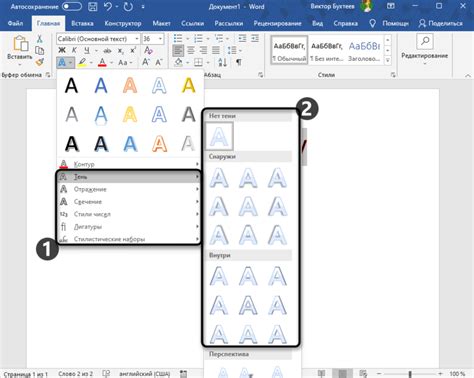Open the Отражение submenu
The height and width of the screenshot is (378, 474).
129,189
